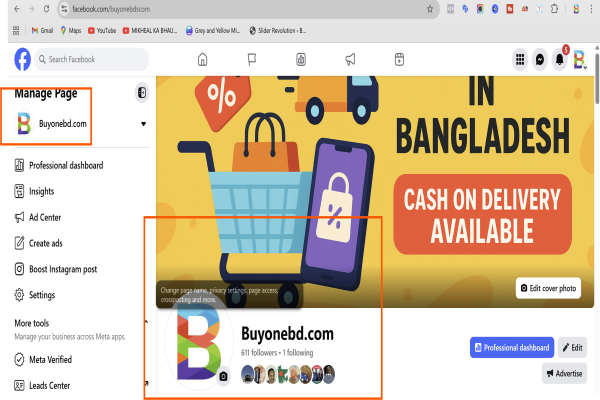The width and height of the screenshot is (600, 400).
Task: Open the account profile menu in top right
Action: click(x=579, y=60)
